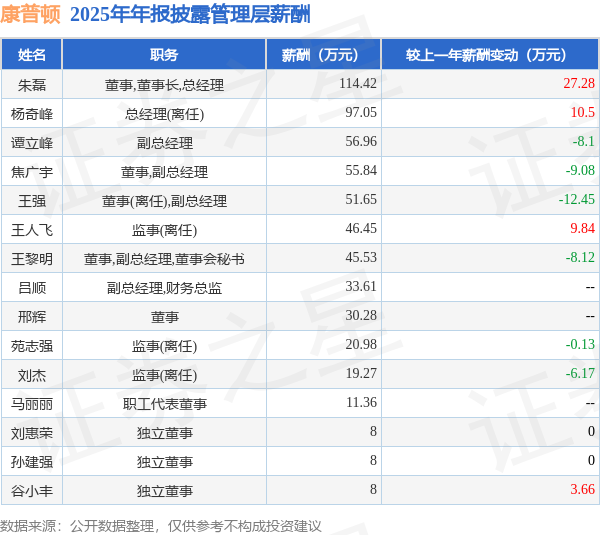Select the name cell 朱磊
The image size is (600, 535).
click(x=31, y=84)
